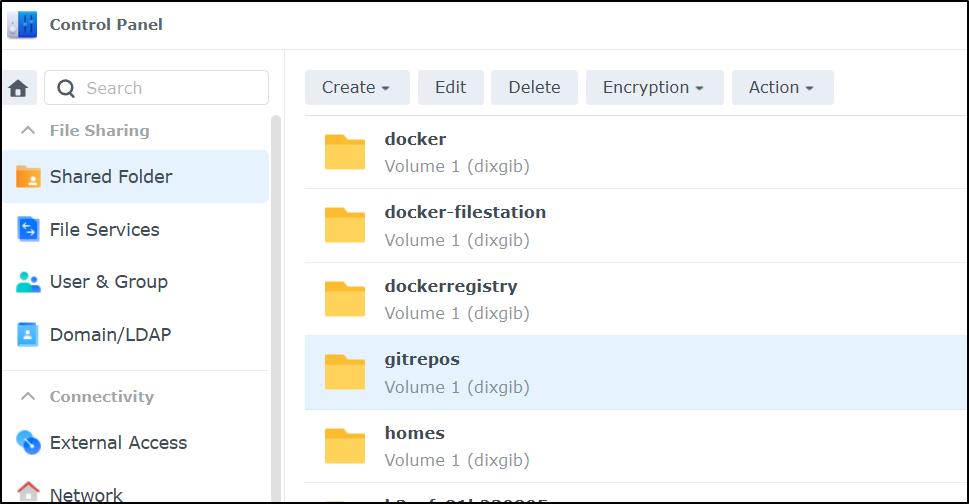Open the Encryption dropdown menu
The height and width of the screenshot is (504, 969).
[654, 88]
